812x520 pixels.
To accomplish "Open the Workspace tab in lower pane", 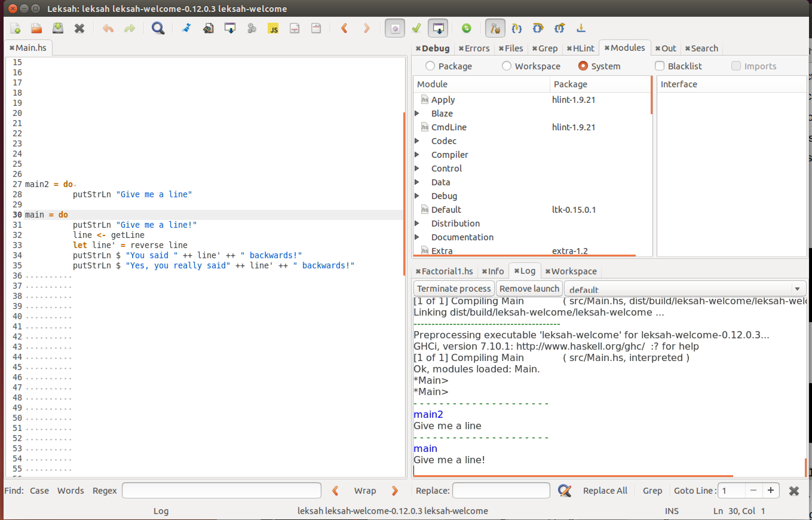I will click(x=573, y=271).
